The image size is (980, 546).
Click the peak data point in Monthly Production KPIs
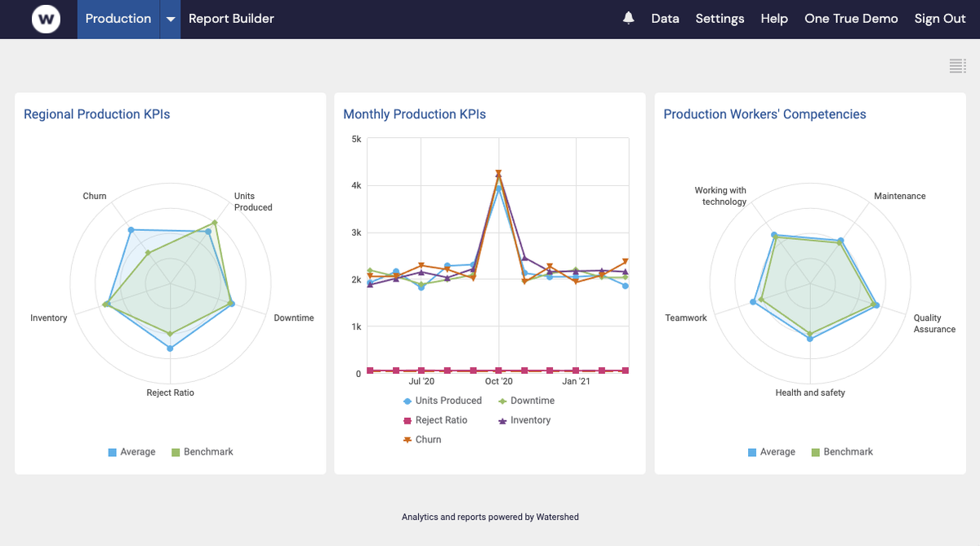[497, 173]
